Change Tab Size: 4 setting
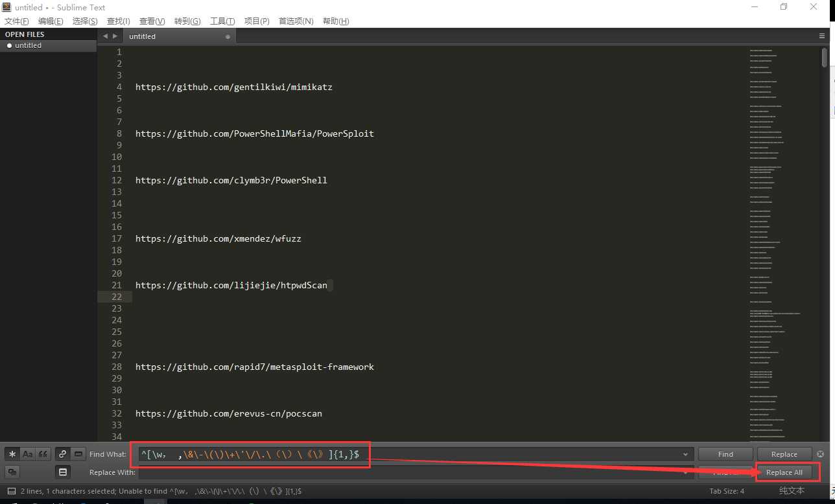This screenshot has width=835, height=504. click(727, 491)
